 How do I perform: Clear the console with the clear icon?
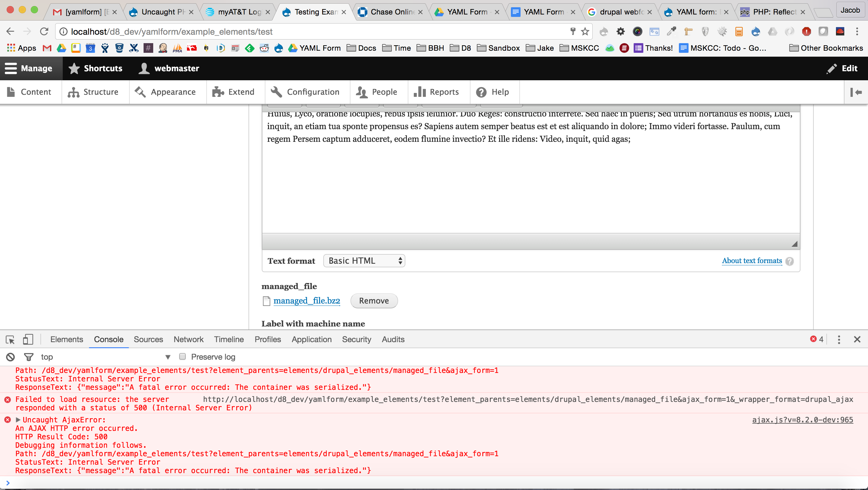tap(11, 357)
